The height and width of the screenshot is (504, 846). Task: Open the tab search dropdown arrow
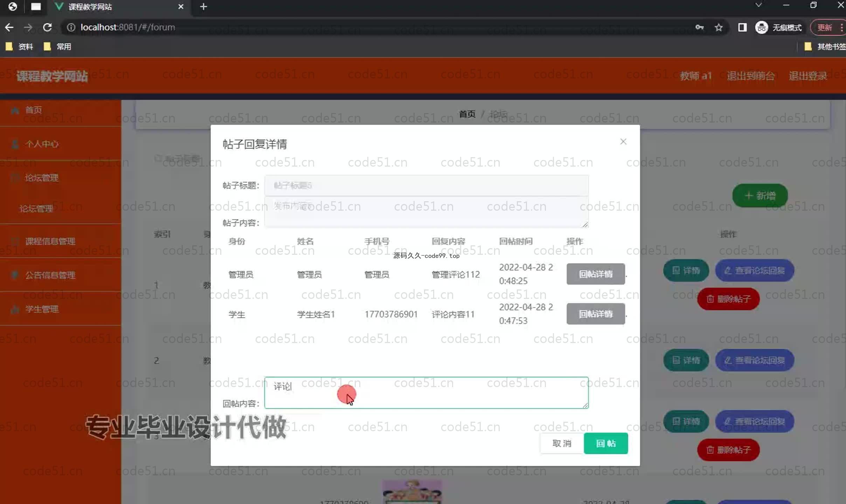(x=758, y=5)
